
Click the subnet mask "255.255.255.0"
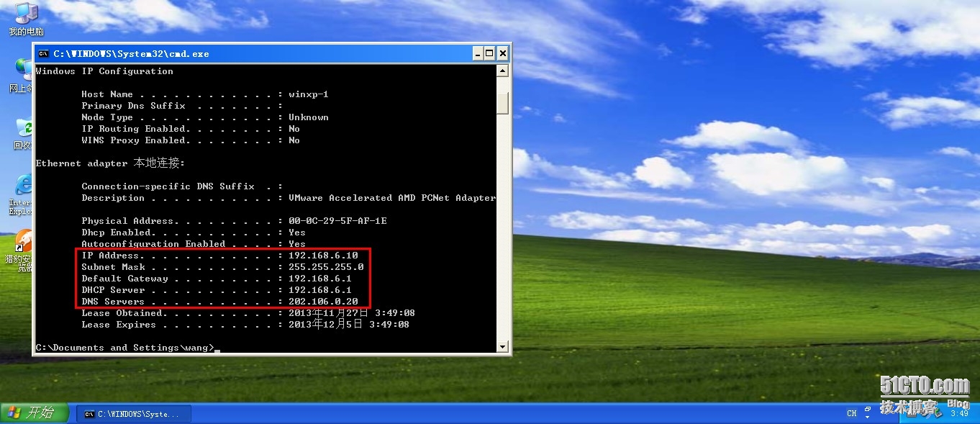pos(326,267)
